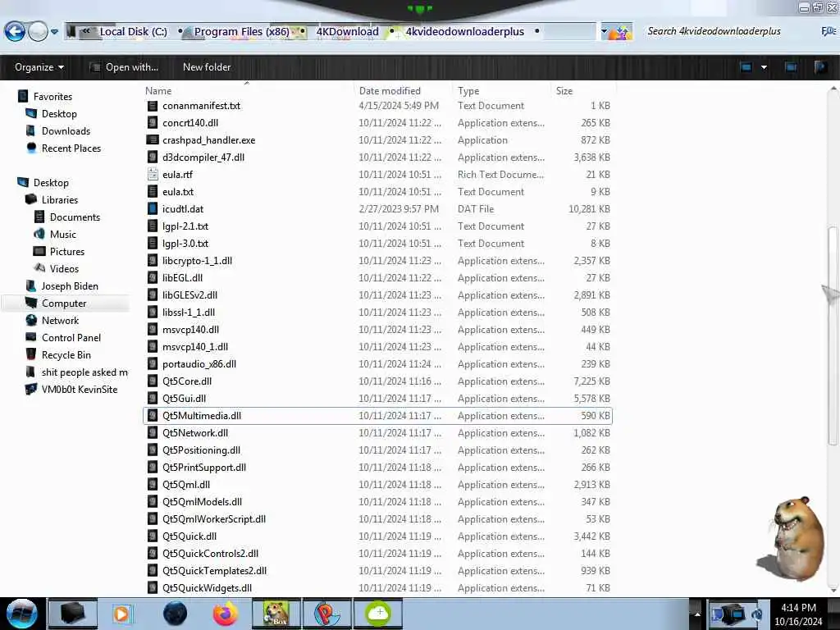Open Recent Places in the sidebar
The height and width of the screenshot is (630, 840).
[71, 148]
